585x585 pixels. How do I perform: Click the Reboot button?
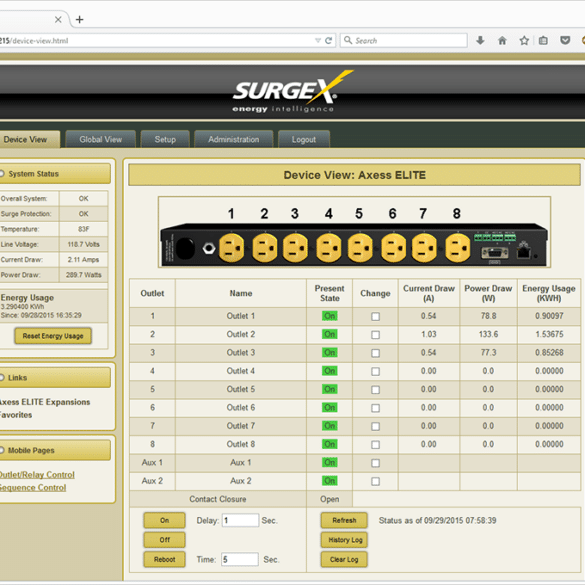(165, 559)
